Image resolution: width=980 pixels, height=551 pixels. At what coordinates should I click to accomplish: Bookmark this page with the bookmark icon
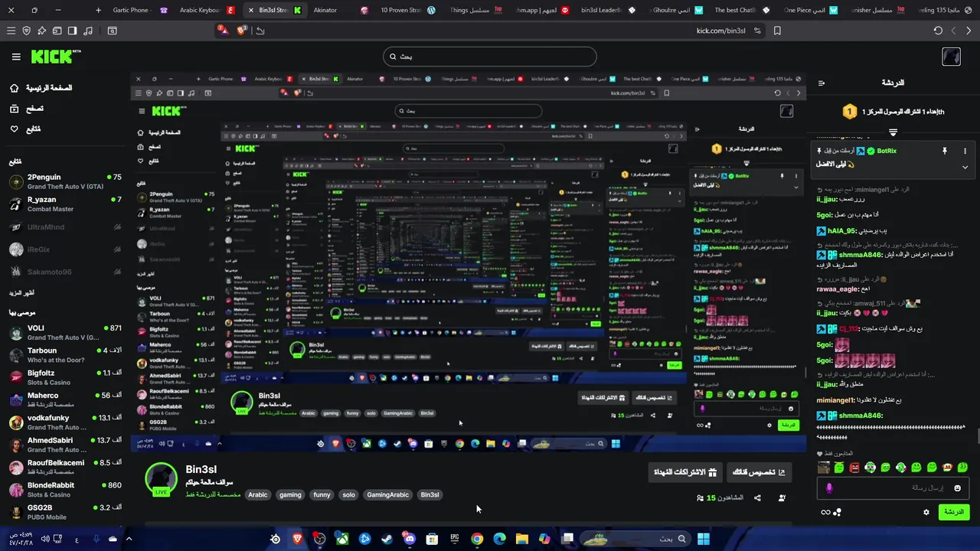coord(777,31)
